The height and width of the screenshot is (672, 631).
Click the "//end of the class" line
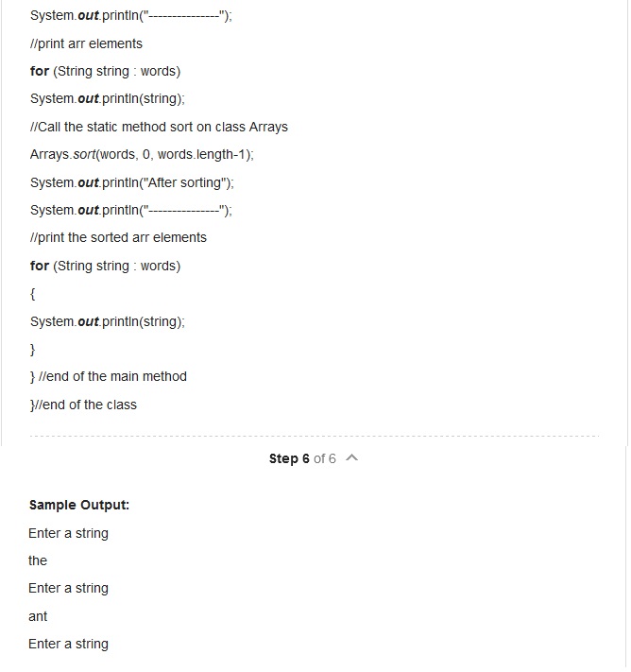(84, 405)
